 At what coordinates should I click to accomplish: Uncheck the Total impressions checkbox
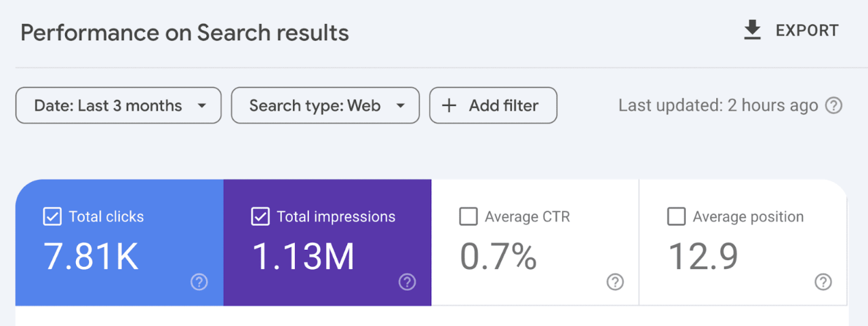[260, 217]
